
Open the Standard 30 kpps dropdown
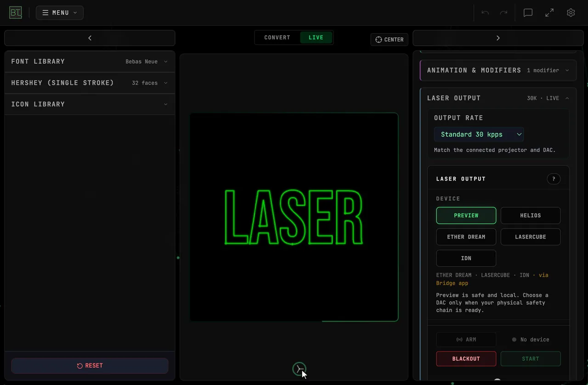point(479,135)
